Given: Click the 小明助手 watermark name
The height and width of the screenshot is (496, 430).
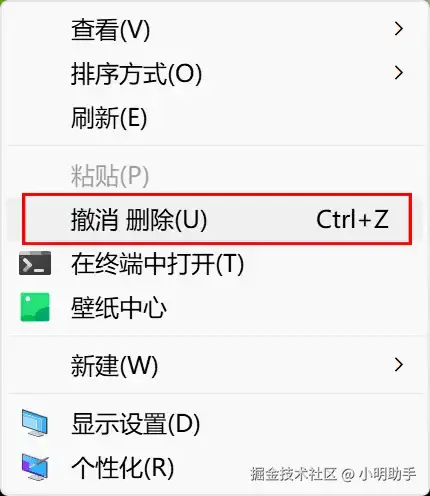Looking at the screenshot, I should [x=387, y=474].
